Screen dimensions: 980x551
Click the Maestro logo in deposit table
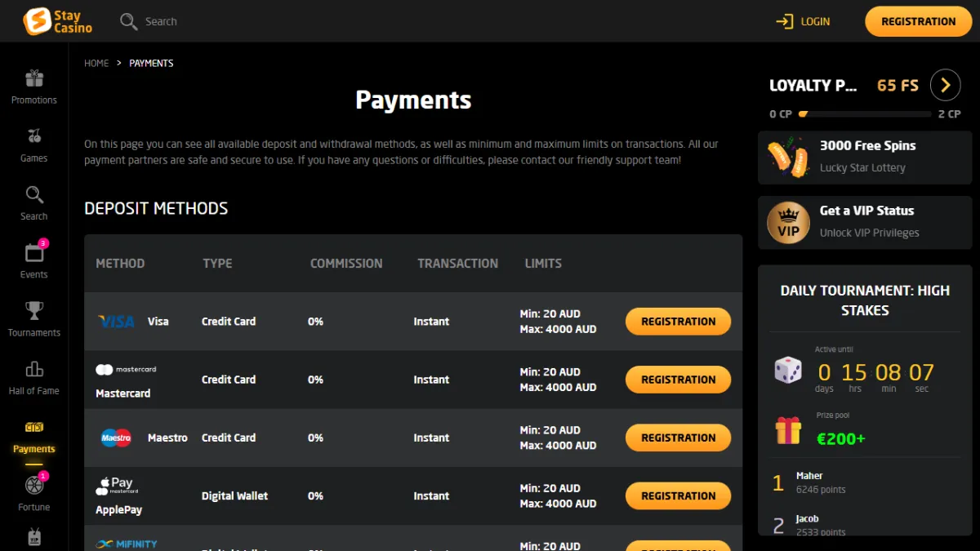pyautogui.click(x=116, y=438)
